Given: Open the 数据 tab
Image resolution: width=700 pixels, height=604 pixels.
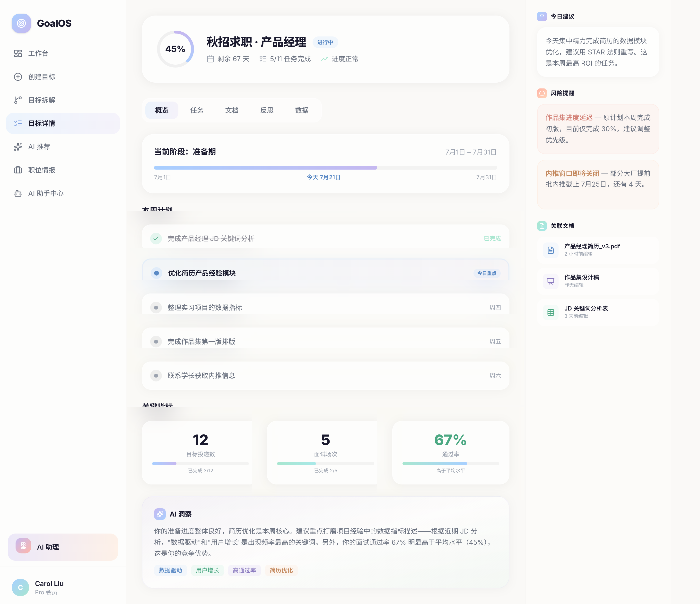Looking at the screenshot, I should coord(302,110).
